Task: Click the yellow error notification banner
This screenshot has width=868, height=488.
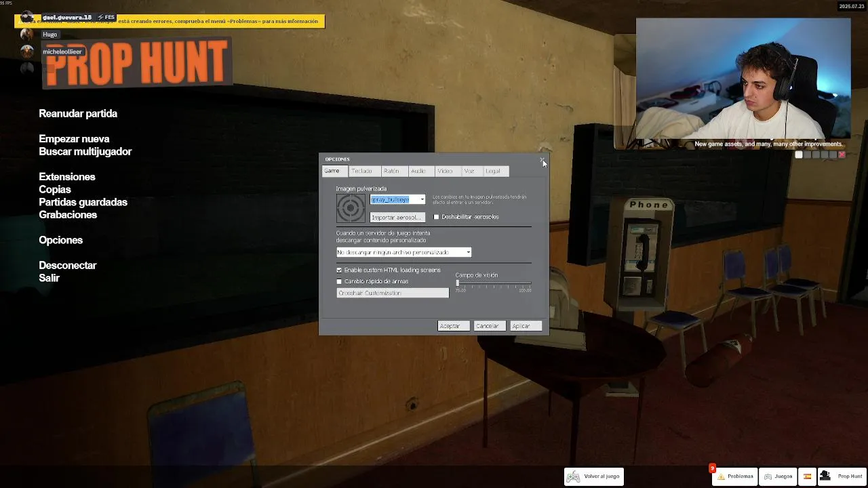Action: click(170, 21)
